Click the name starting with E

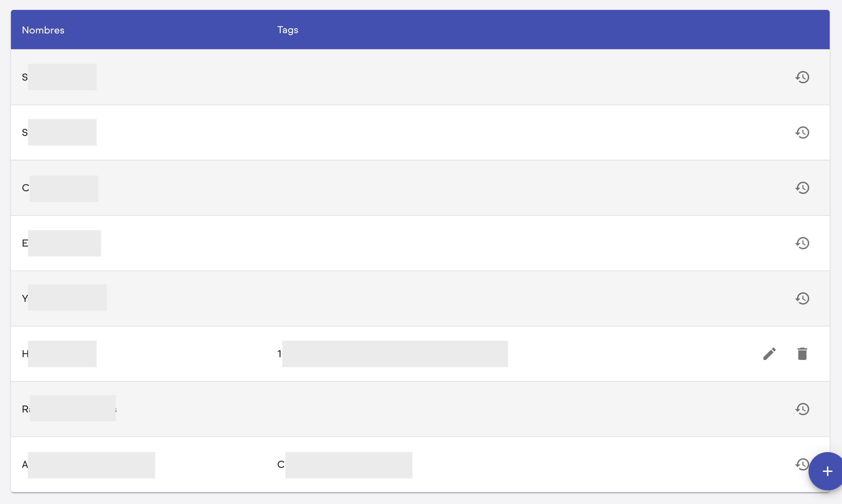(x=61, y=243)
